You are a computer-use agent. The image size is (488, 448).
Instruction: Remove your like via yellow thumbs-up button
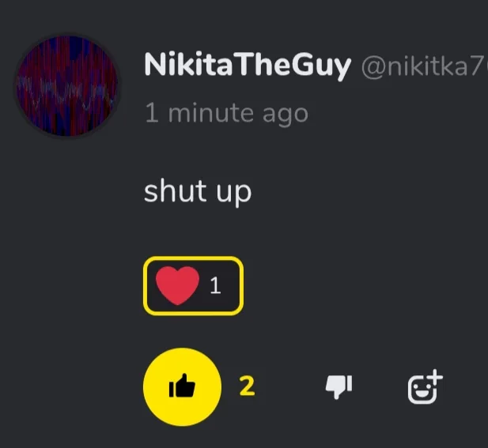pyautogui.click(x=183, y=387)
